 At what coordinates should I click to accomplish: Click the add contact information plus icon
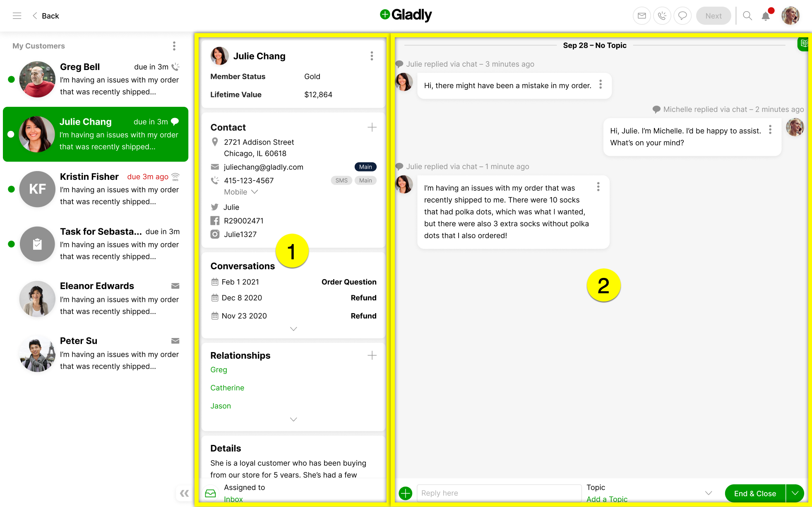coord(371,127)
